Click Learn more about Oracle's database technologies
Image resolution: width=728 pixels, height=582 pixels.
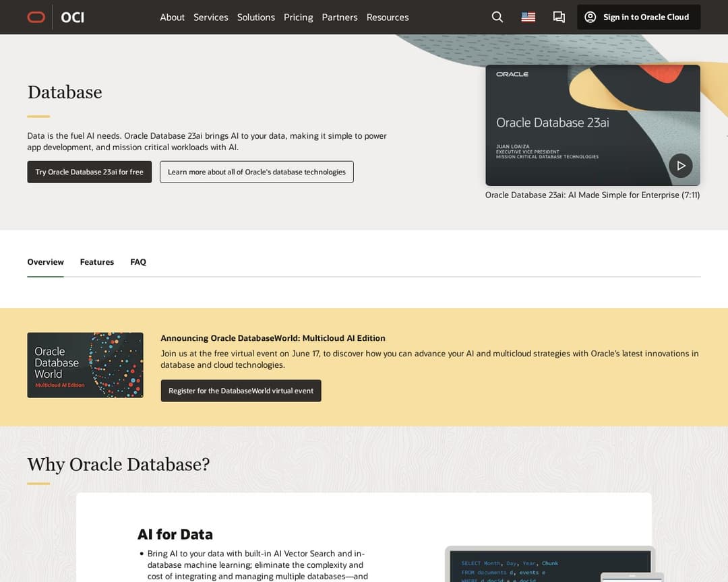click(x=257, y=172)
